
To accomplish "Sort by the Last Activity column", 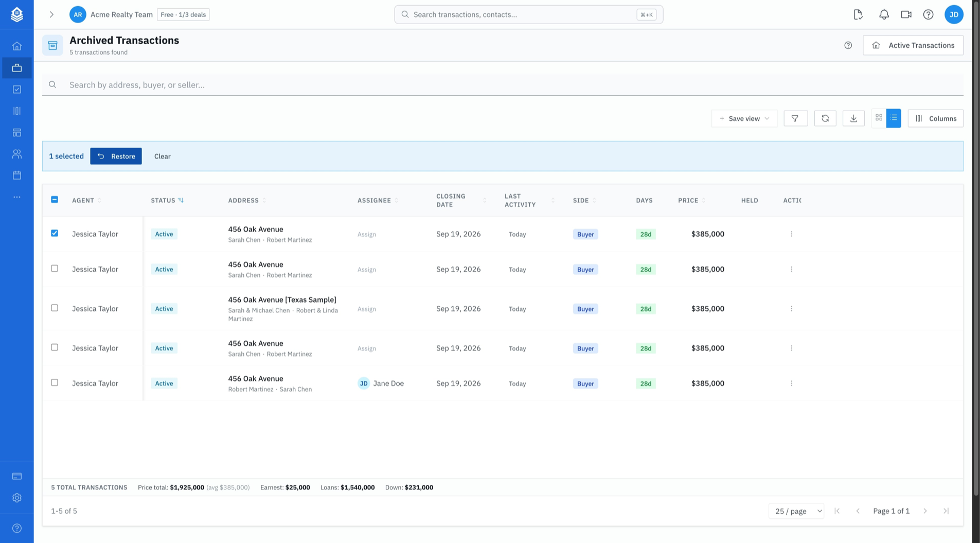I will tap(529, 200).
